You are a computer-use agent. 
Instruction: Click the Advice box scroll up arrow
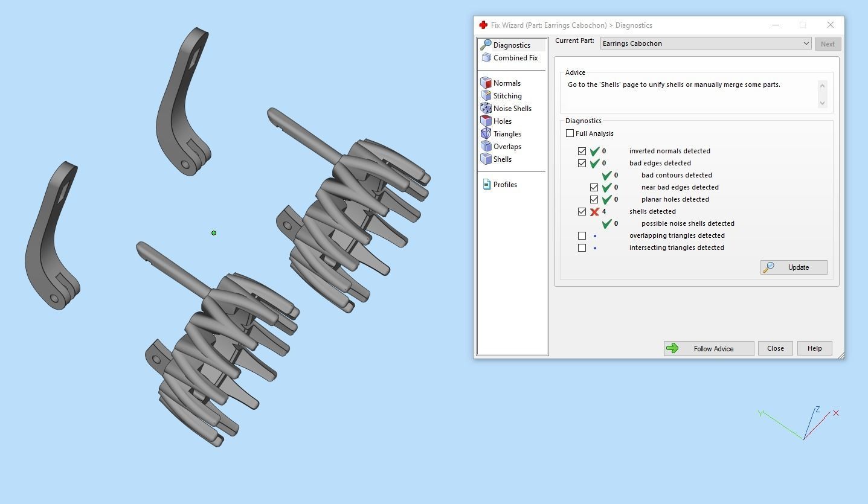coord(822,86)
